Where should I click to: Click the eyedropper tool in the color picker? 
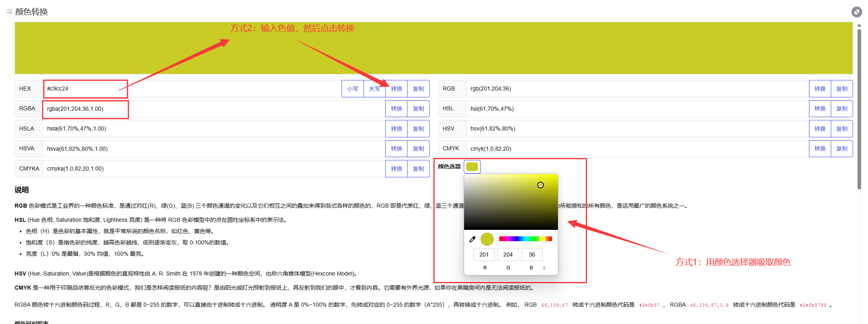coord(472,239)
